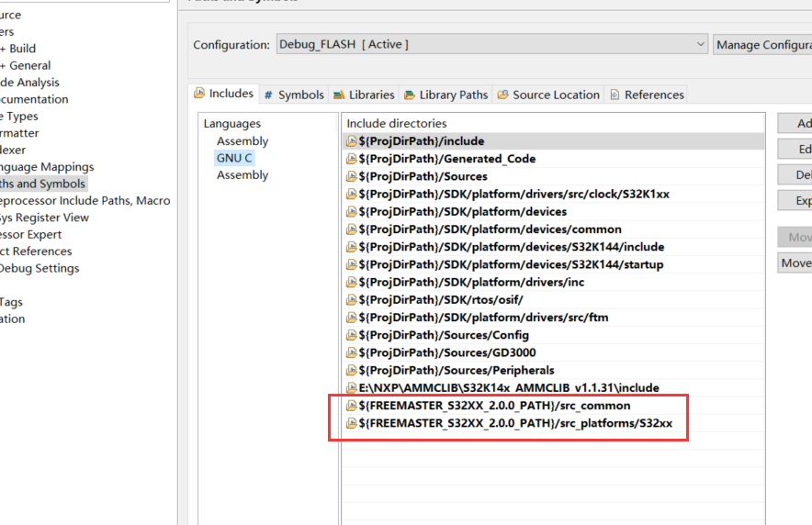The height and width of the screenshot is (525, 812).
Task: Select the Paths and Symbols tree item
Action: point(43,184)
